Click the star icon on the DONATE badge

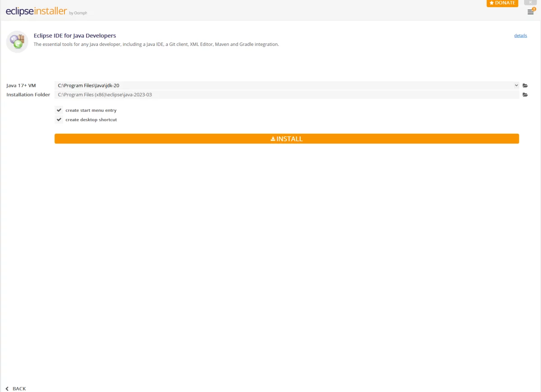tap(491, 3)
